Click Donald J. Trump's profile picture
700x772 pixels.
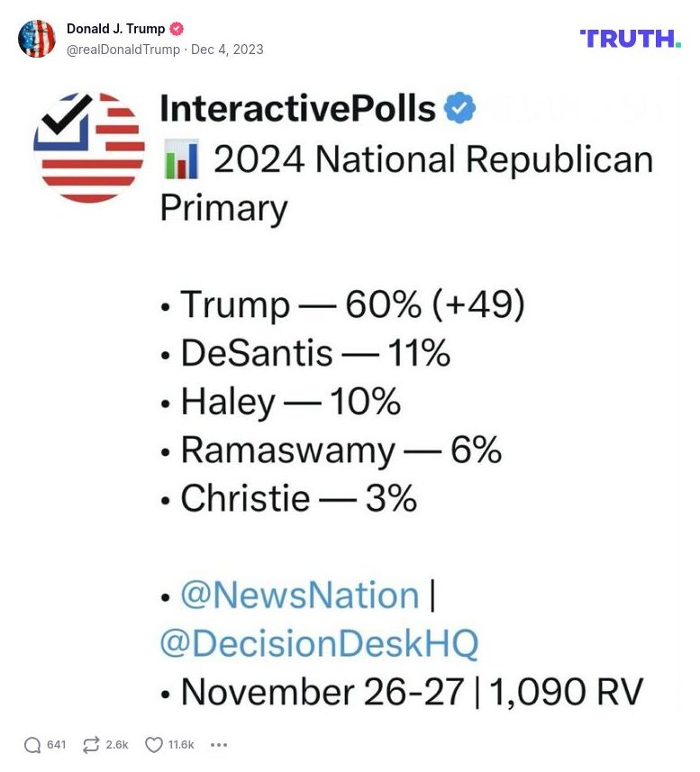(x=38, y=38)
